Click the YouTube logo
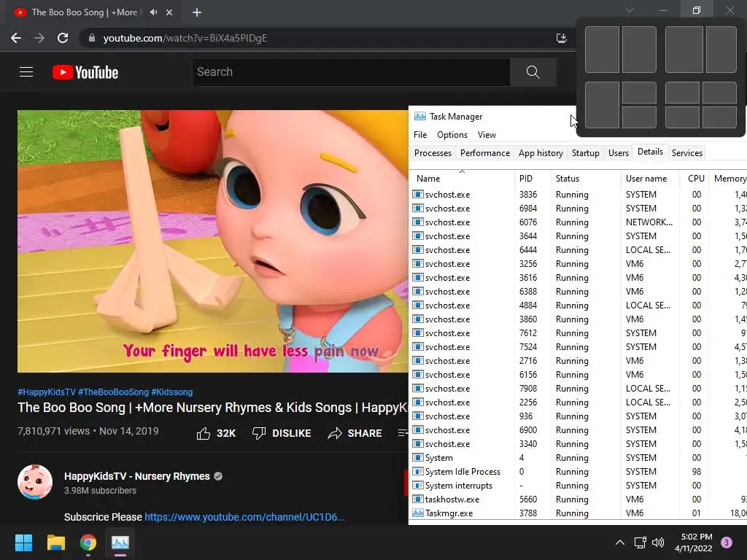This screenshot has height=560, width=747. pos(85,72)
